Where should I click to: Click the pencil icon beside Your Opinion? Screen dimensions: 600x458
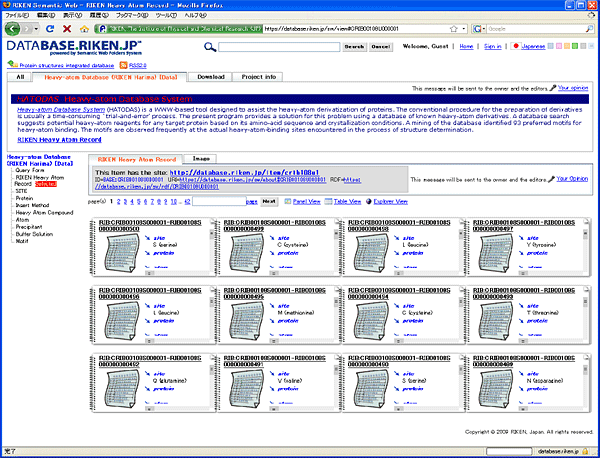[x=552, y=89]
